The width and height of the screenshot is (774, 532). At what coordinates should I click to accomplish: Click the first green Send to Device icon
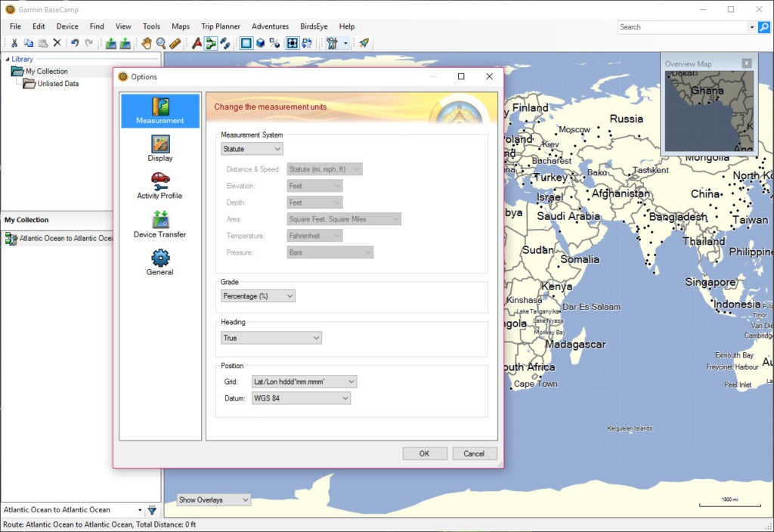pos(111,43)
